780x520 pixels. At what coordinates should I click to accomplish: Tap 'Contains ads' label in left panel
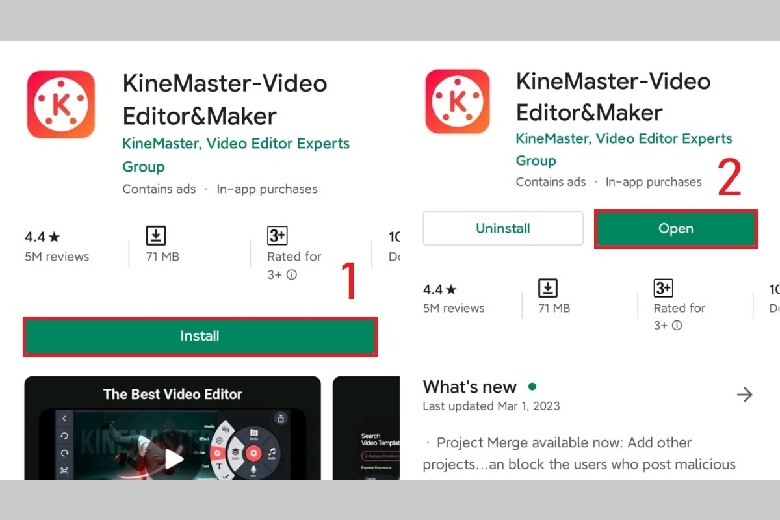click(x=159, y=189)
